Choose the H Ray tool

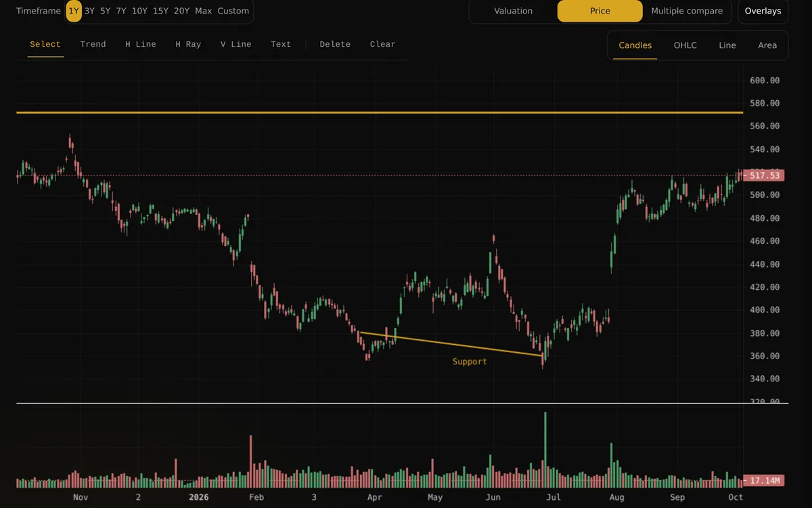pyautogui.click(x=188, y=44)
